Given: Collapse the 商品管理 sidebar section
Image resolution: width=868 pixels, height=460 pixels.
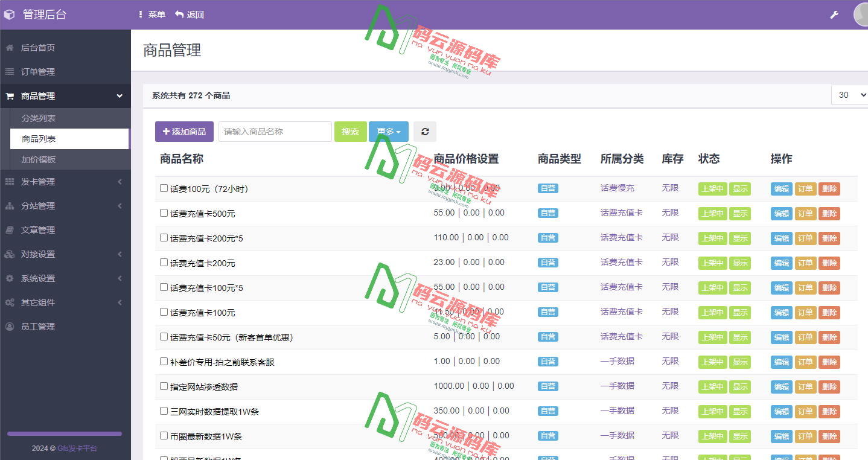Looking at the screenshot, I should click(x=119, y=96).
